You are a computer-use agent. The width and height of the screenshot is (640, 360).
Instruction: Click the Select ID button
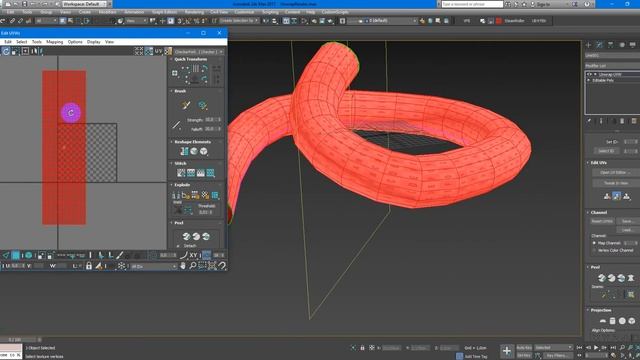pos(606,151)
